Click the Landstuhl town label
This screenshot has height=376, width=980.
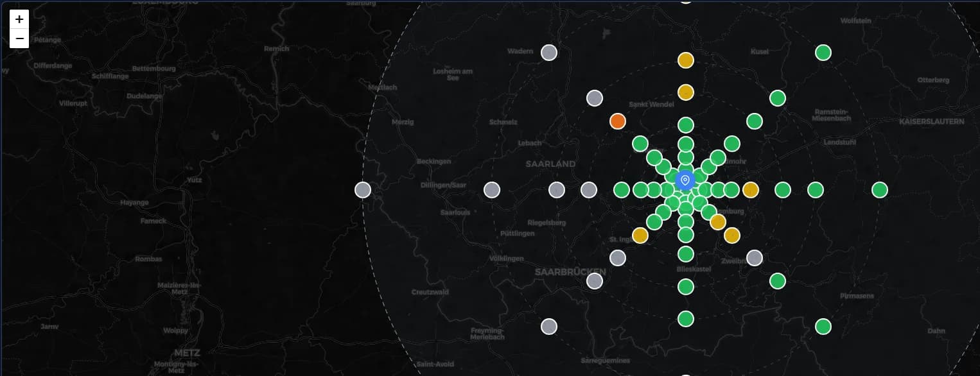[x=840, y=142]
